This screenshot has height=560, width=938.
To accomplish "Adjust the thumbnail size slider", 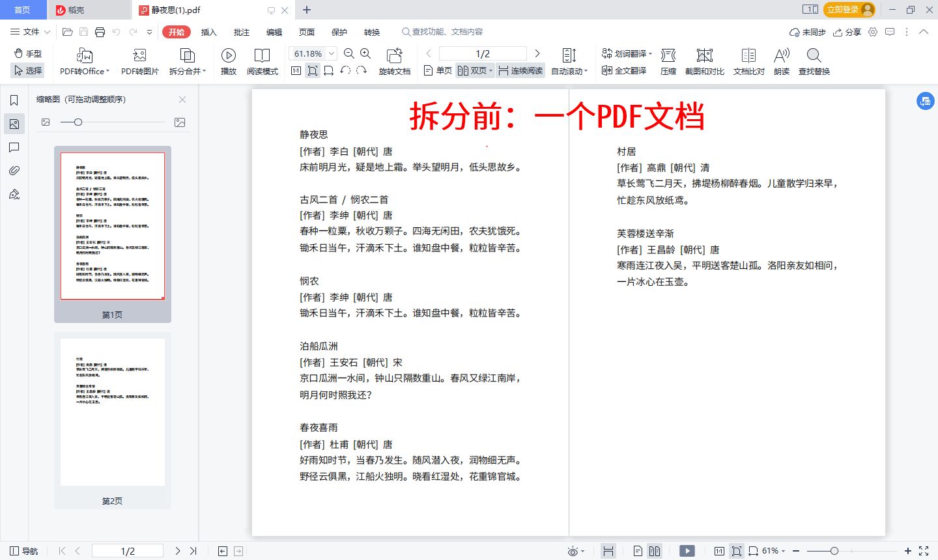I will tap(78, 122).
